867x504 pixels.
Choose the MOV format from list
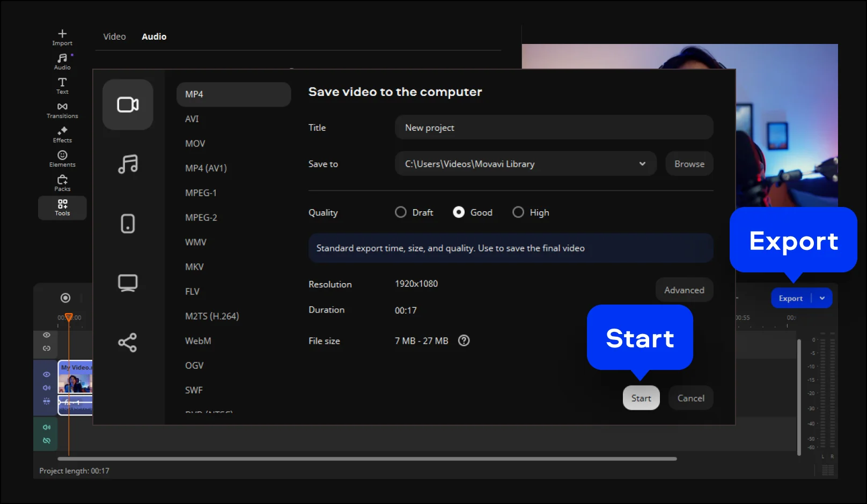pos(195,144)
